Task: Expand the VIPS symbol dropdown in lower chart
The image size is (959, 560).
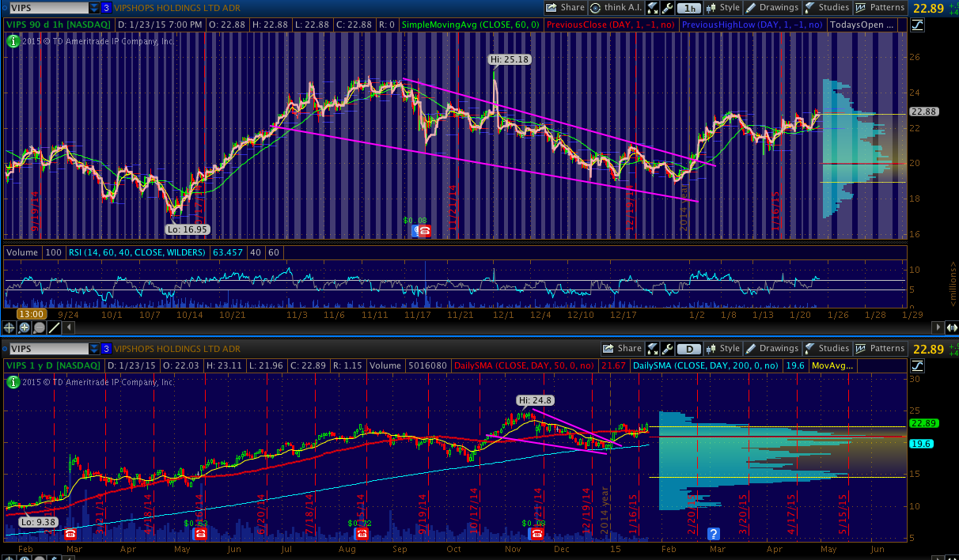Action: coord(94,349)
